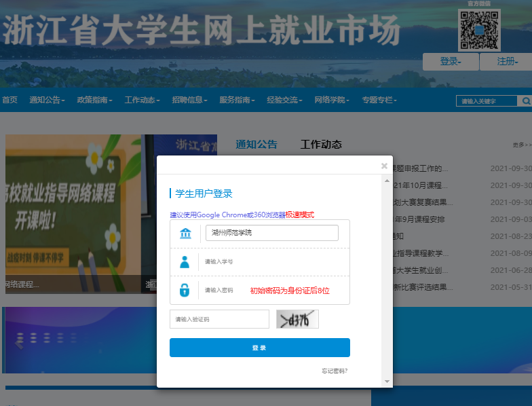The width and height of the screenshot is (532, 406).
Task: Focus the password input field
Action: tap(224, 290)
